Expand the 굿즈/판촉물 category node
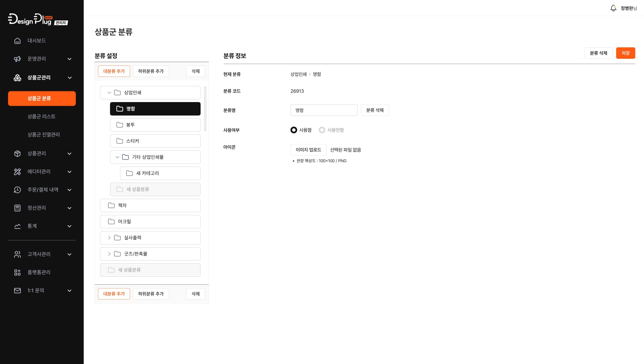The image size is (644, 364). (109, 254)
